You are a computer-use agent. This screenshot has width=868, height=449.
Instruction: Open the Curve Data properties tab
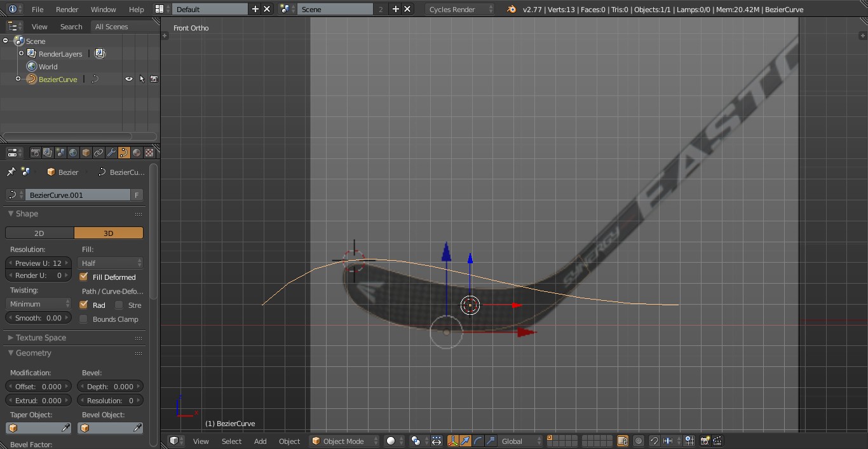coord(124,153)
